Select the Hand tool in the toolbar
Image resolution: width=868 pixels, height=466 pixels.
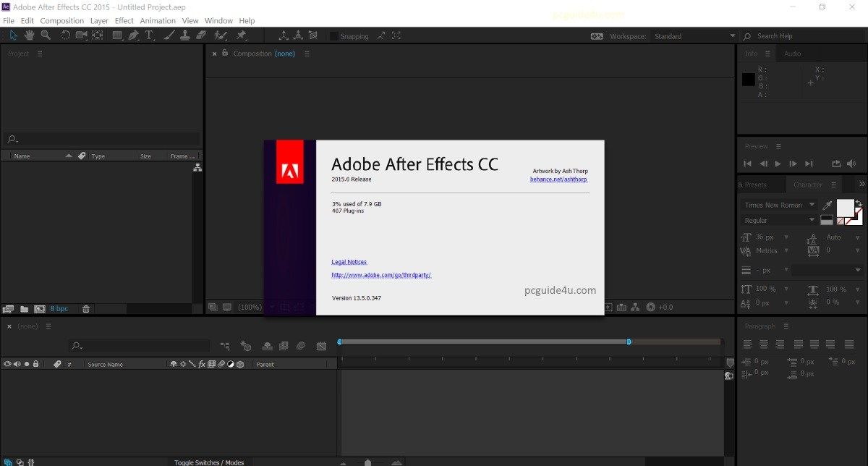coord(28,35)
